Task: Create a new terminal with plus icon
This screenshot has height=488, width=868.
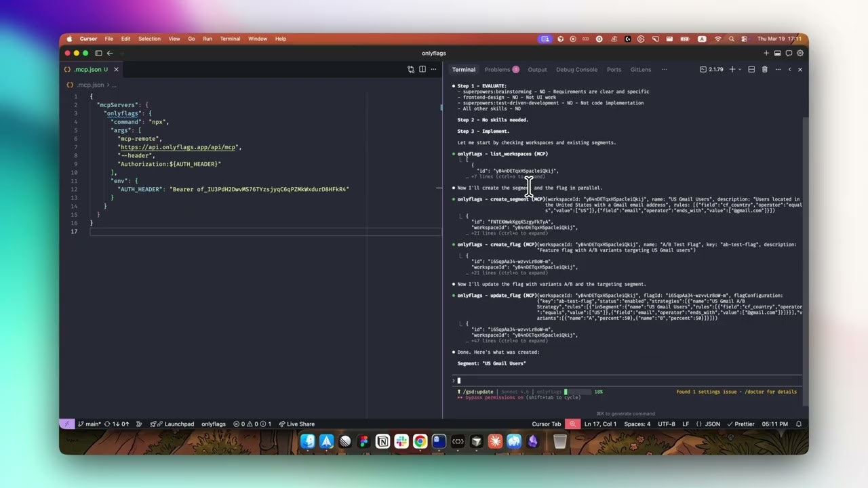Action: pos(732,69)
